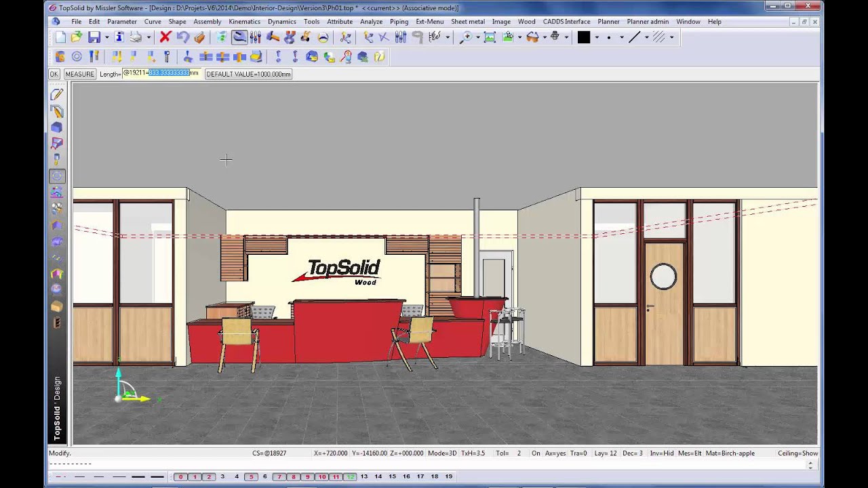Toggle layer 10 button
868x488 pixels.
tap(322, 477)
